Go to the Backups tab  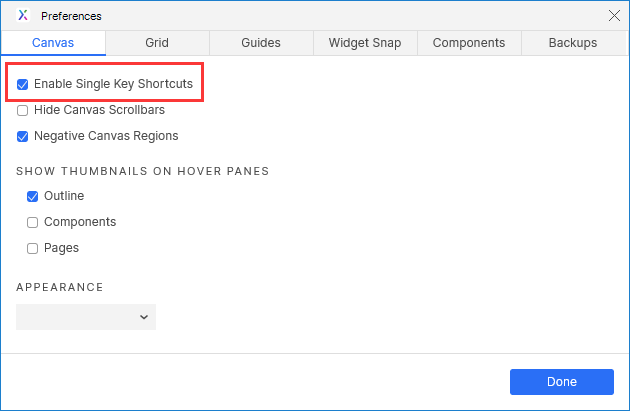click(x=573, y=43)
